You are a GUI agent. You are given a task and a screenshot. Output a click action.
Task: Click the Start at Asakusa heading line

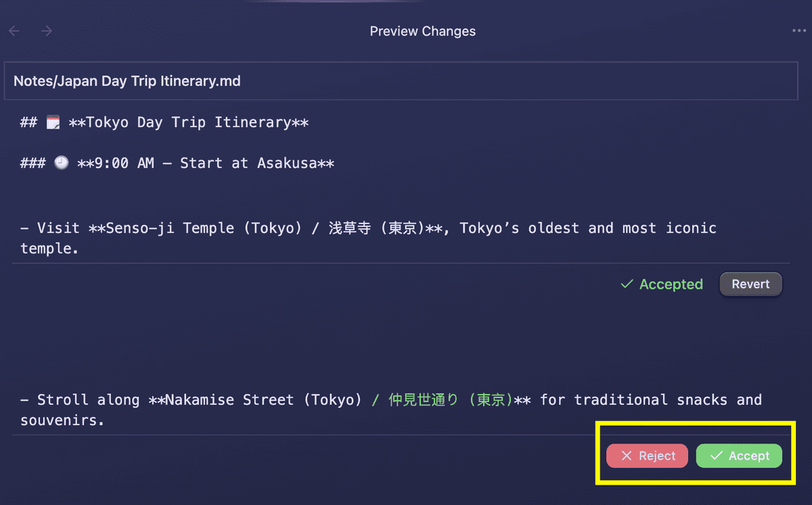[177, 163]
